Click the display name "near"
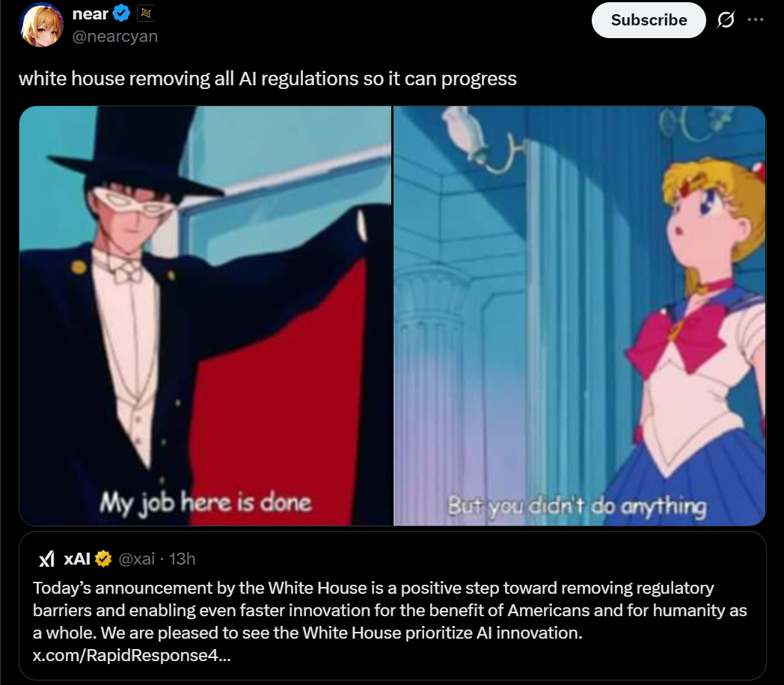784x685 pixels. click(x=91, y=13)
